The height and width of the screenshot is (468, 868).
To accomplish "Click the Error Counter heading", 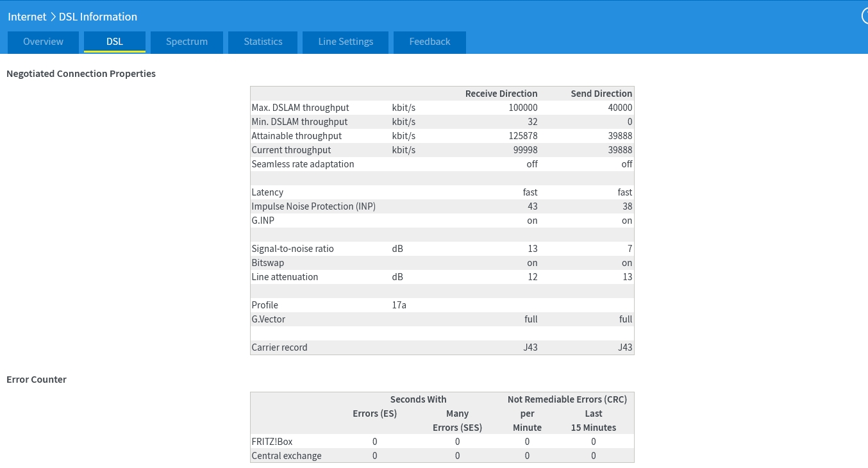I will click(37, 380).
